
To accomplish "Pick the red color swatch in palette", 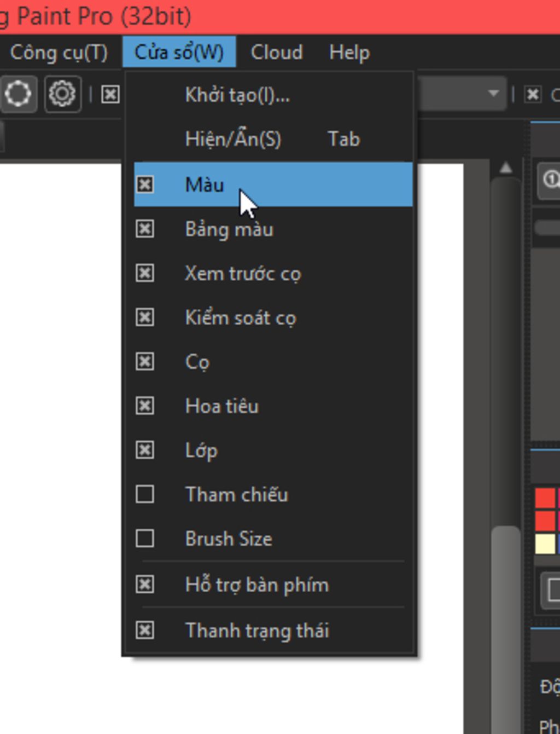I will pyautogui.click(x=545, y=499).
